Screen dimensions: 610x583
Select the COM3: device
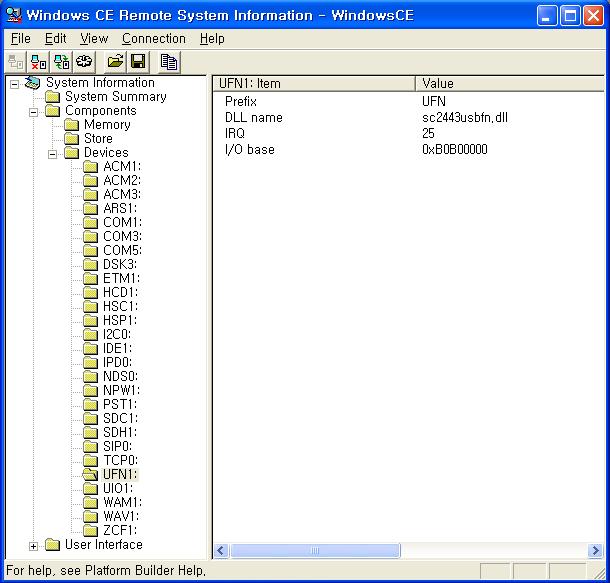click(x=122, y=236)
